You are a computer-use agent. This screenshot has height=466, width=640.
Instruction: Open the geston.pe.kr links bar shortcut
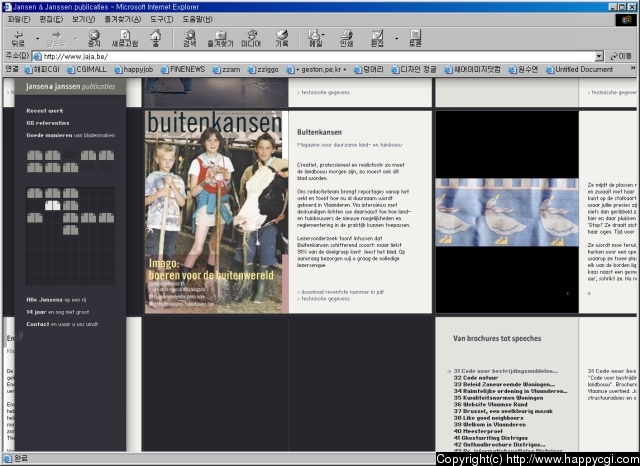[316, 69]
